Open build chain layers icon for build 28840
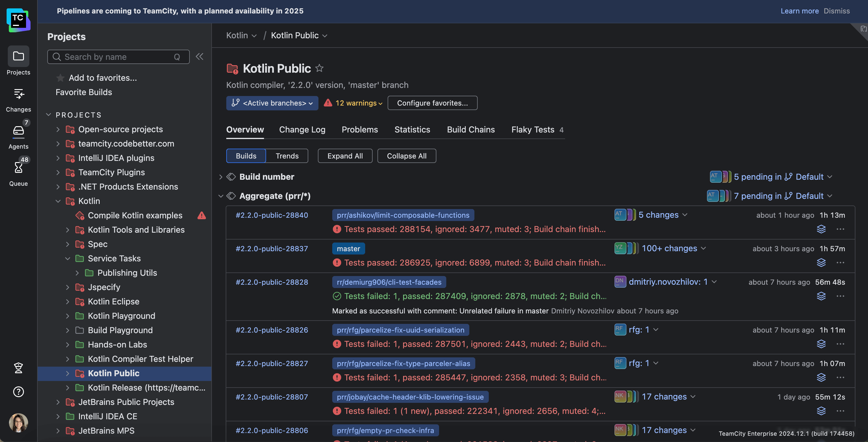 click(821, 229)
